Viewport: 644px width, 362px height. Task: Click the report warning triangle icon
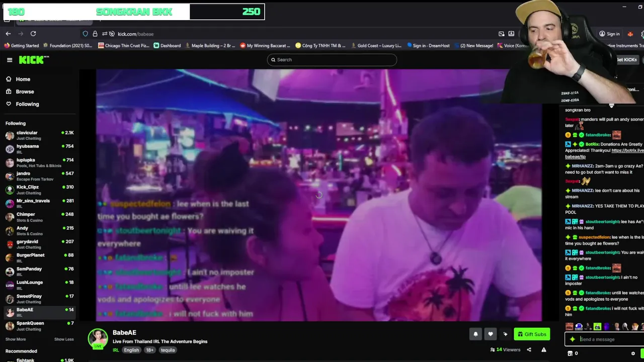[x=544, y=350]
